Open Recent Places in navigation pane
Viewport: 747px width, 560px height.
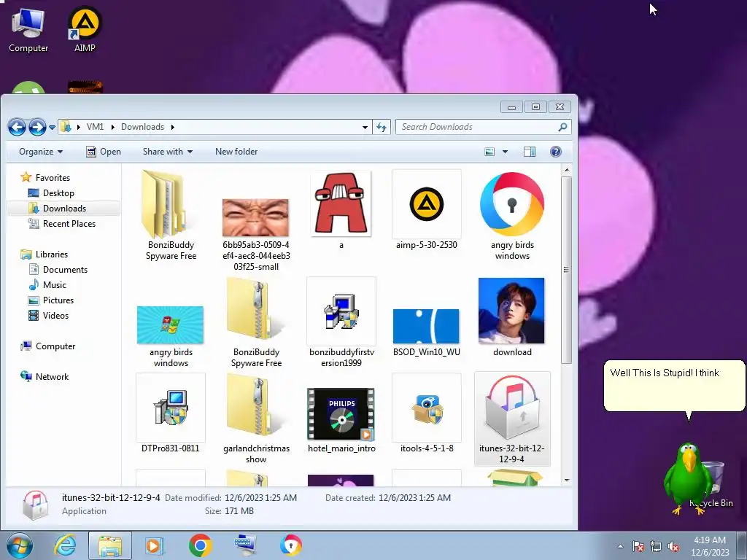62,223
